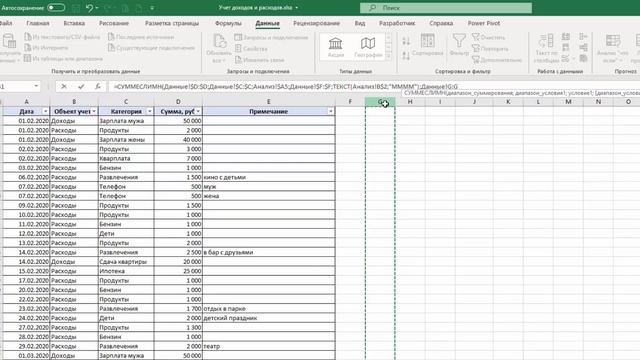
Task: Open the Разработчик tab
Action: pos(397,23)
